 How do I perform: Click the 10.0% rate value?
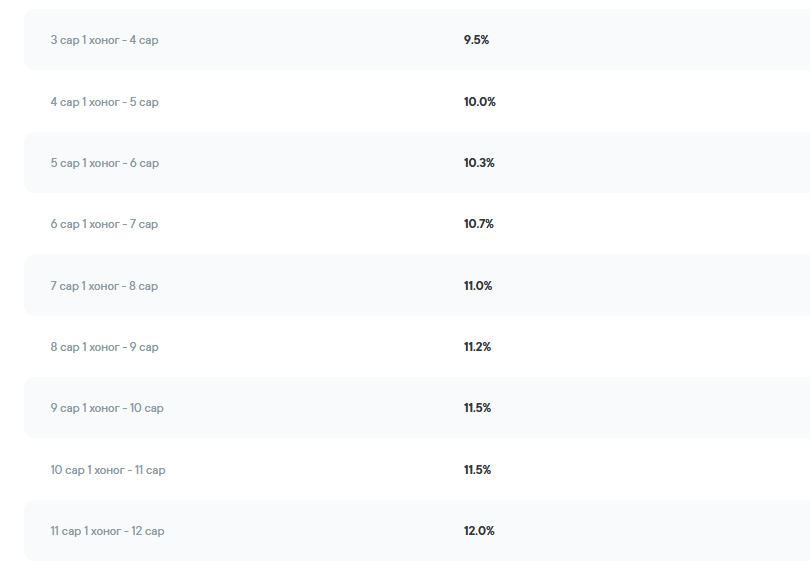point(479,102)
